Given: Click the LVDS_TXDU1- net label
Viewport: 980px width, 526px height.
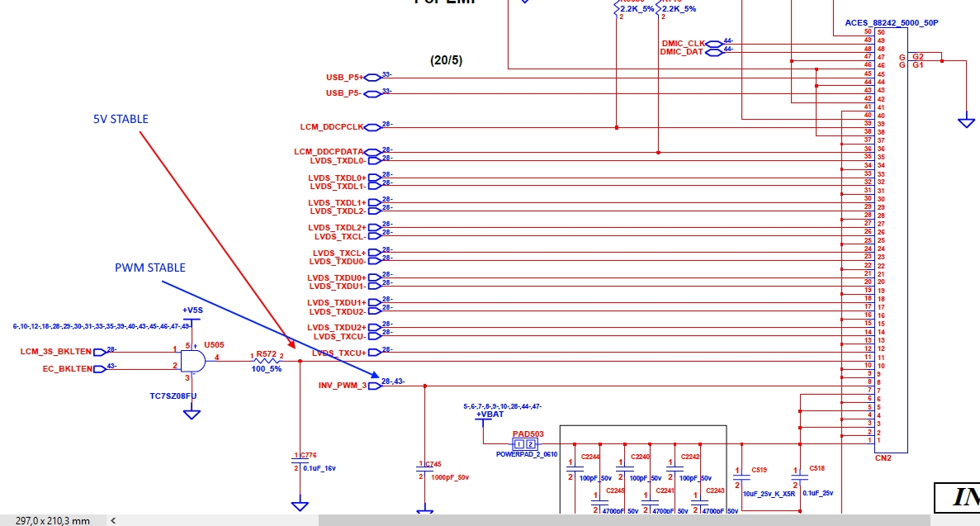Looking at the screenshot, I should (x=338, y=287).
